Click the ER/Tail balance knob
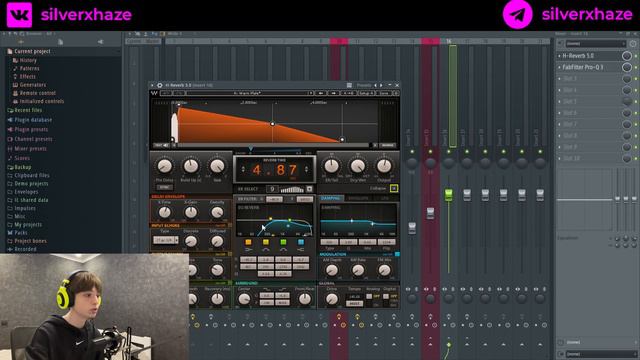This screenshot has width=640, height=360. point(331,166)
